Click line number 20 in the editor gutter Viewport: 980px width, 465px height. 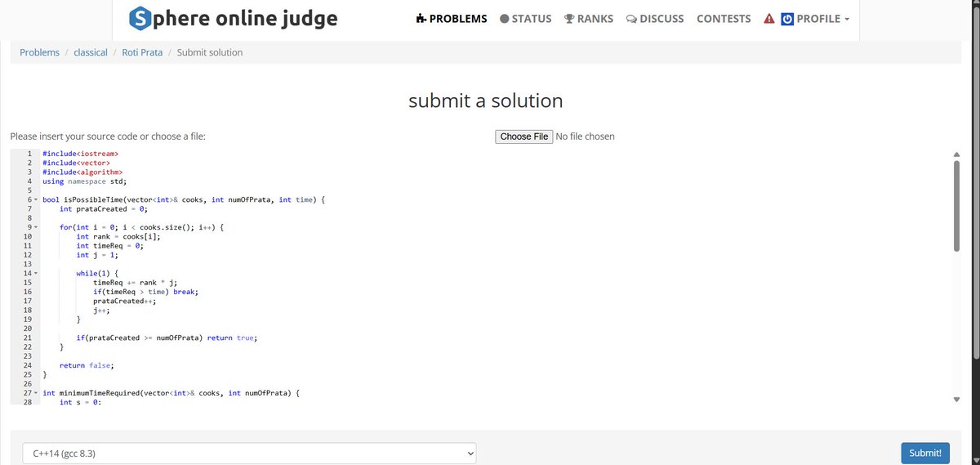click(x=27, y=329)
